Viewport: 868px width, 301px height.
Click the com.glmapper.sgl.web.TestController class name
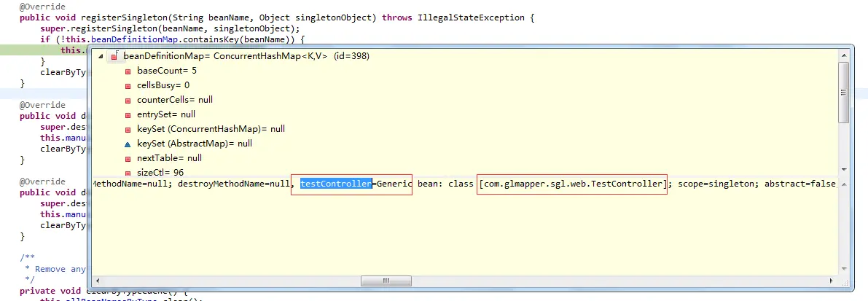573,184
